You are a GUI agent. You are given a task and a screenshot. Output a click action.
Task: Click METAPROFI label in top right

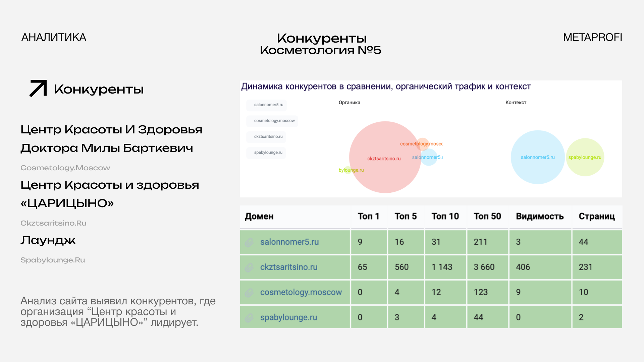592,37
